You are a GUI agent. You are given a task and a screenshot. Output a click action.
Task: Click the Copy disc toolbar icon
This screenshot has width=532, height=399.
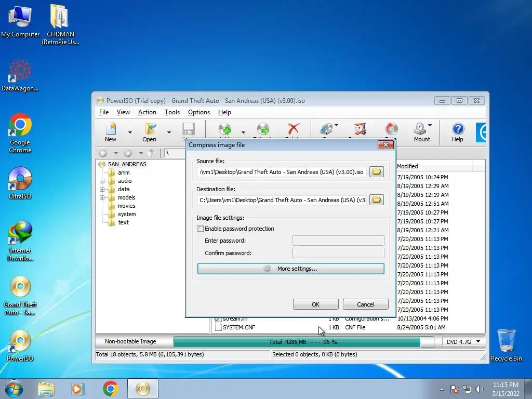coord(326,129)
